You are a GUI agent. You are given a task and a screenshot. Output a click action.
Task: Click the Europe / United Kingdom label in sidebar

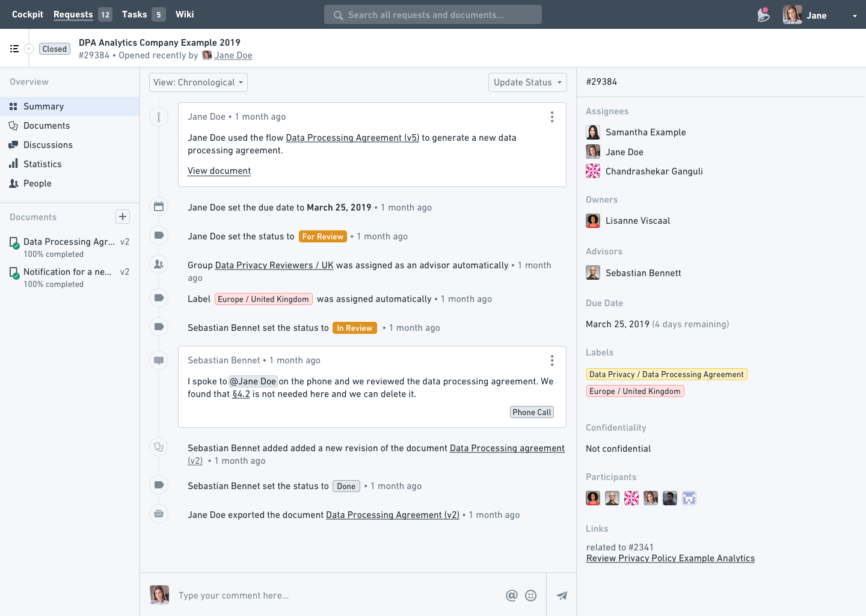pos(634,391)
